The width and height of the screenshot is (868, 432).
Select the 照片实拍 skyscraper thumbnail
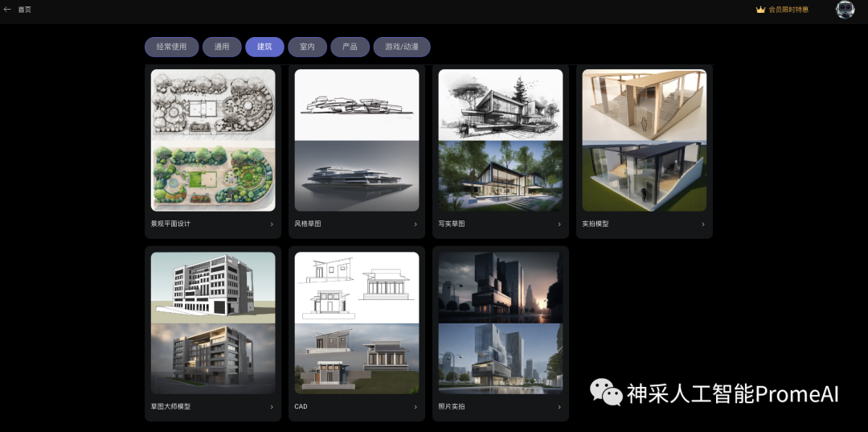(x=500, y=323)
